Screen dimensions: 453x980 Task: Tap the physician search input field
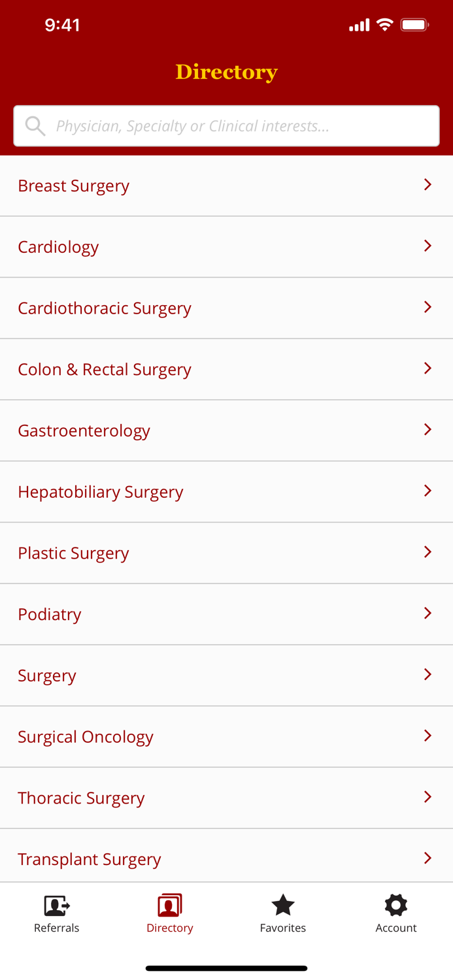coord(226,125)
